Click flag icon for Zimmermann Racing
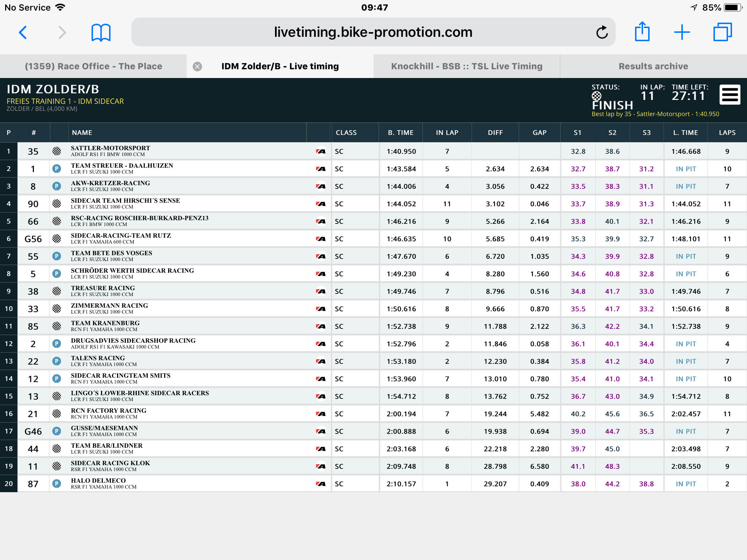This screenshot has height=560, width=747. click(x=57, y=308)
